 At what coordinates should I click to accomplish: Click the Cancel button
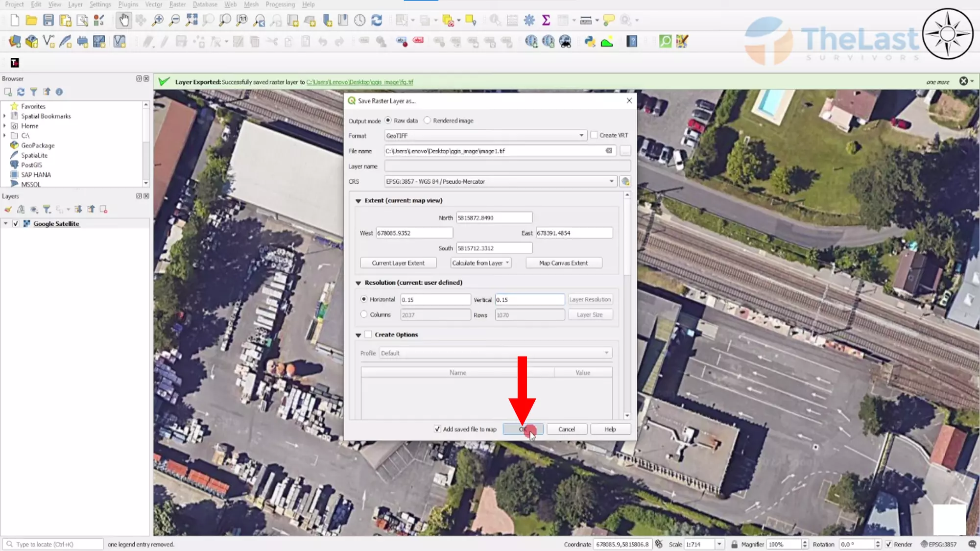567,429
